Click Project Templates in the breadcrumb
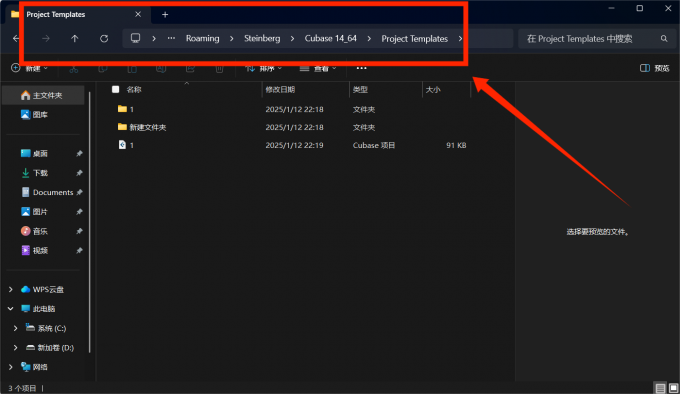The height and width of the screenshot is (394, 680). point(415,39)
